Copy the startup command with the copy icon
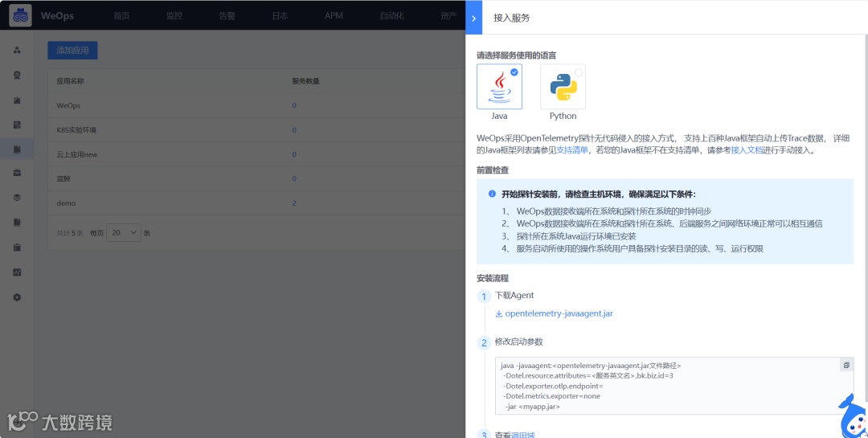The height and width of the screenshot is (438, 868). click(x=845, y=365)
